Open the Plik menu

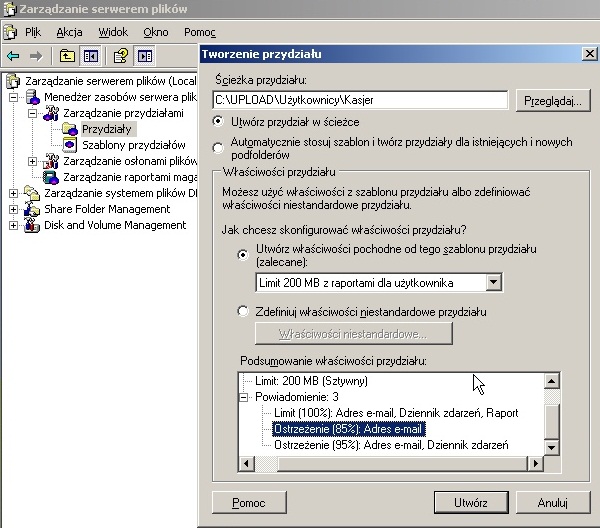click(33, 32)
